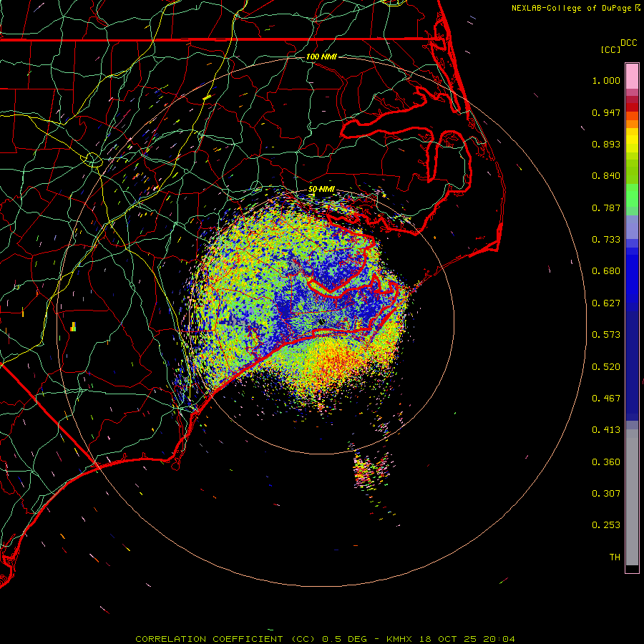This screenshot has height=644, width=644.
Task: Click the NEXLAB-College of DuPage credit text
Action: 571,8
